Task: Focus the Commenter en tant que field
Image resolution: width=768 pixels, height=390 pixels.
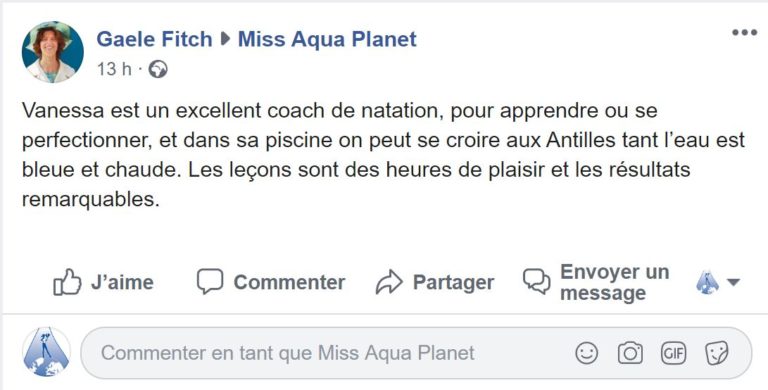Action: point(416,353)
